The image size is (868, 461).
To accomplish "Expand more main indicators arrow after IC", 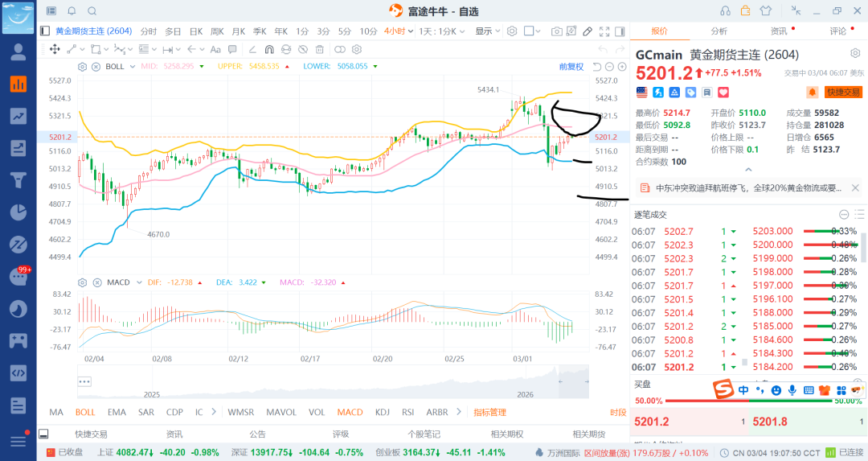I will [x=214, y=412].
